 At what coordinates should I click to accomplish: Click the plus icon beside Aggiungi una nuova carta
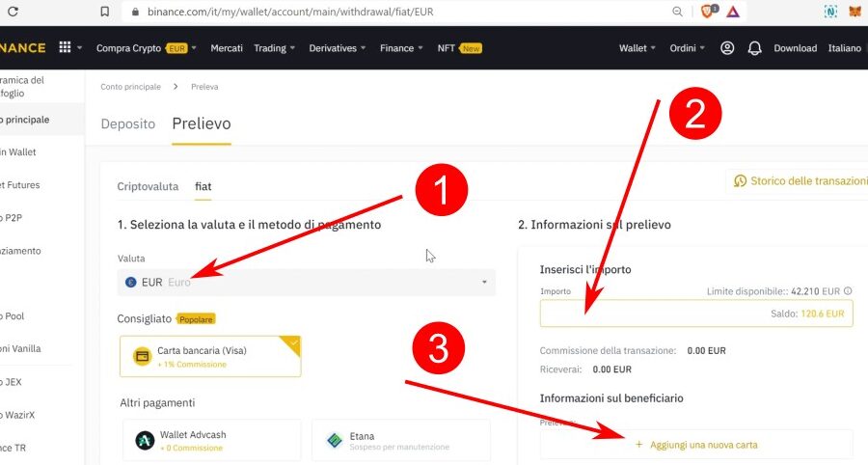(638, 445)
